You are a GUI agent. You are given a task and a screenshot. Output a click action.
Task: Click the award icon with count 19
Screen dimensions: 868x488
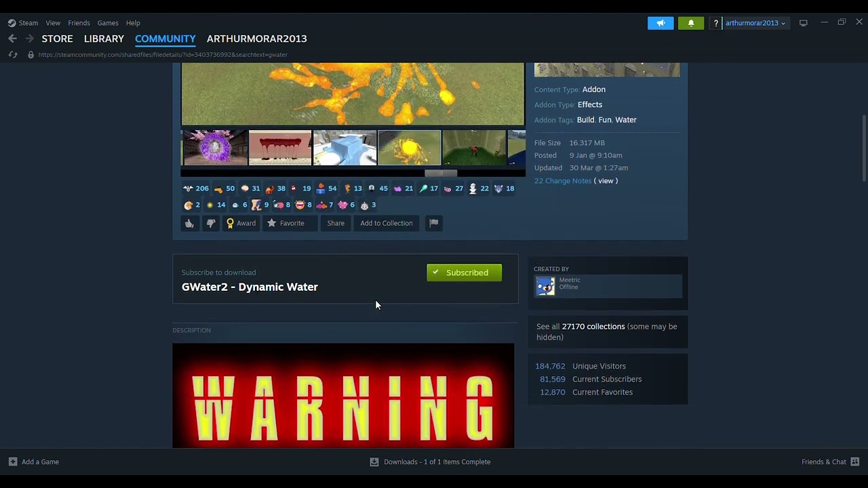click(294, 188)
